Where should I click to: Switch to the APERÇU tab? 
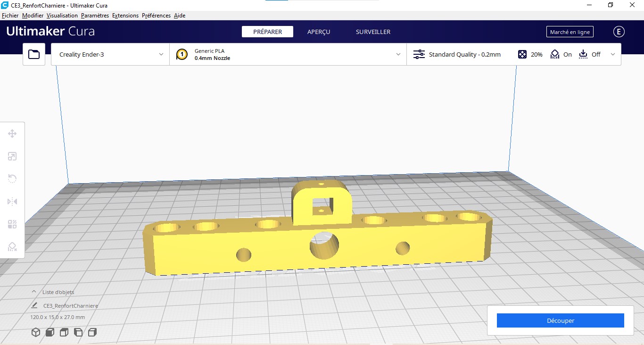[319, 32]
